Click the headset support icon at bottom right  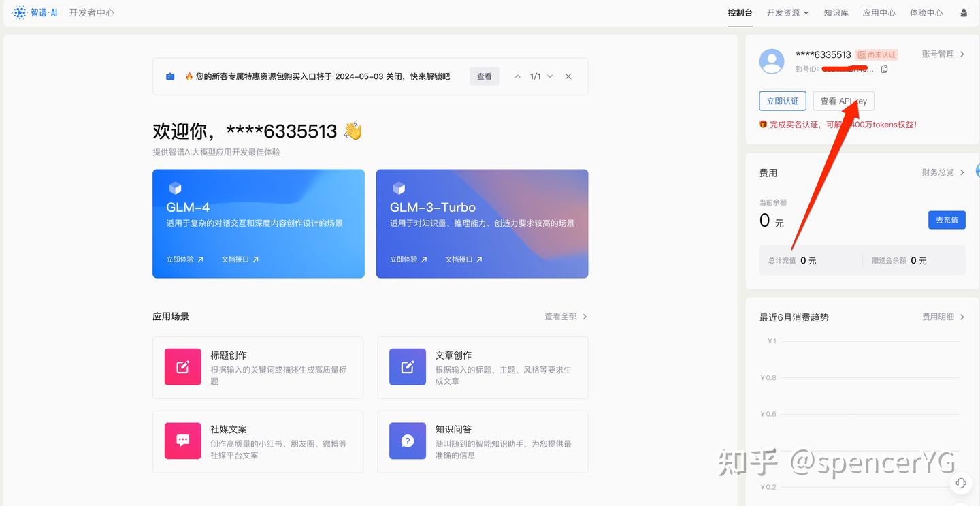960,483
